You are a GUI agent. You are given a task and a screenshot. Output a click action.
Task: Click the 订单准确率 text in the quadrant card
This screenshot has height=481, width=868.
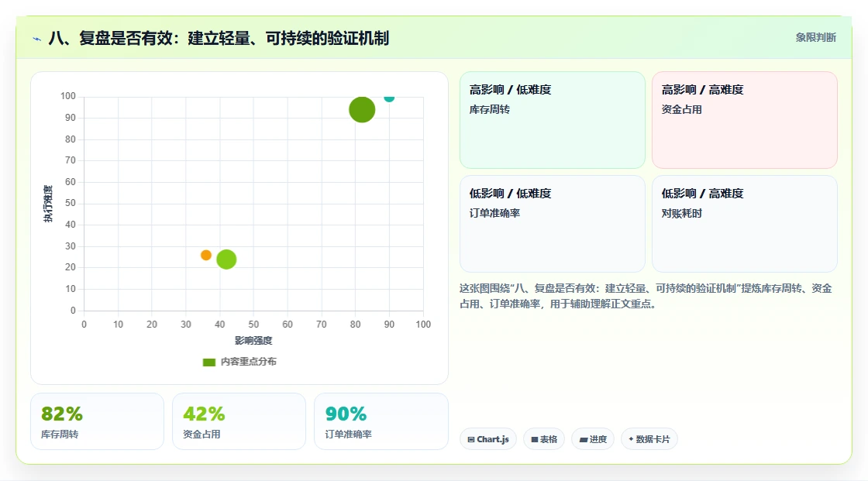pyautogui.click(x=494, y=213)
